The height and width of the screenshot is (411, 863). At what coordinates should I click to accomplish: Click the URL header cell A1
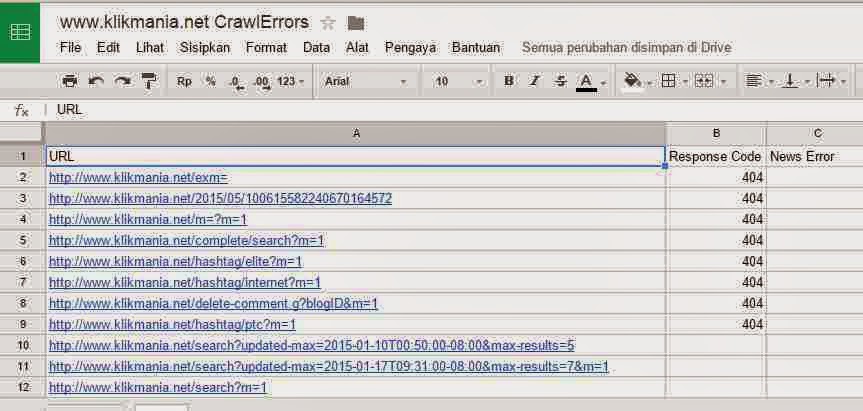[356, 156]
